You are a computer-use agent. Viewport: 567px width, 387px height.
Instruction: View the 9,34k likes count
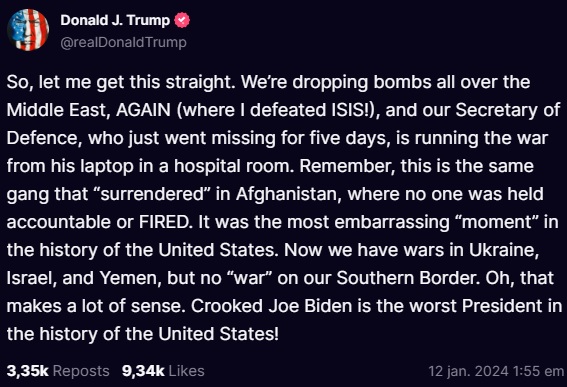point(143,371)
